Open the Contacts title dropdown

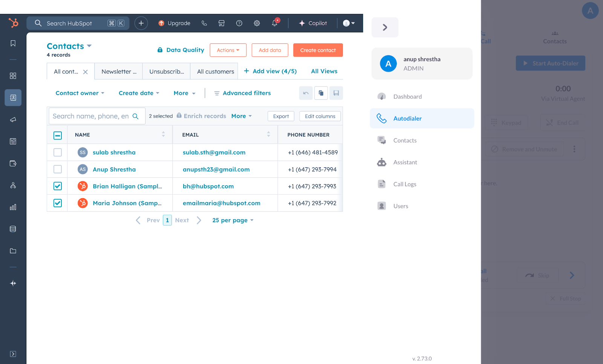[x=69, y=46]
